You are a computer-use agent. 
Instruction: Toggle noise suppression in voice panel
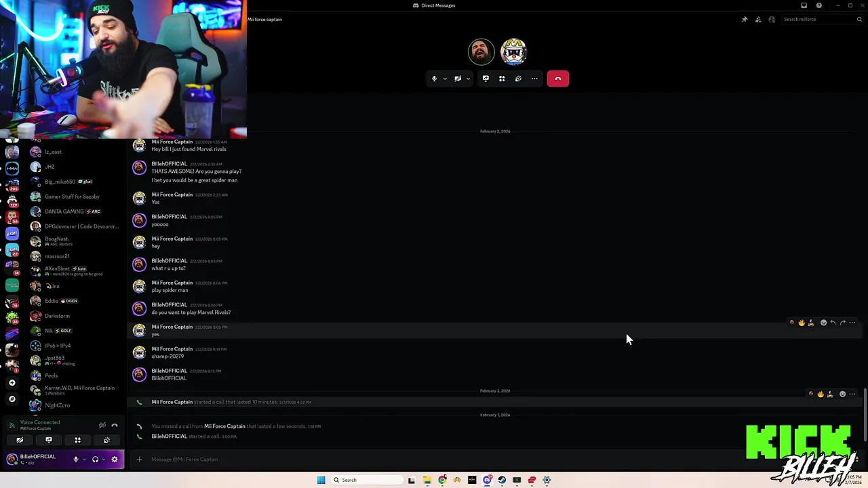[102, 426]
